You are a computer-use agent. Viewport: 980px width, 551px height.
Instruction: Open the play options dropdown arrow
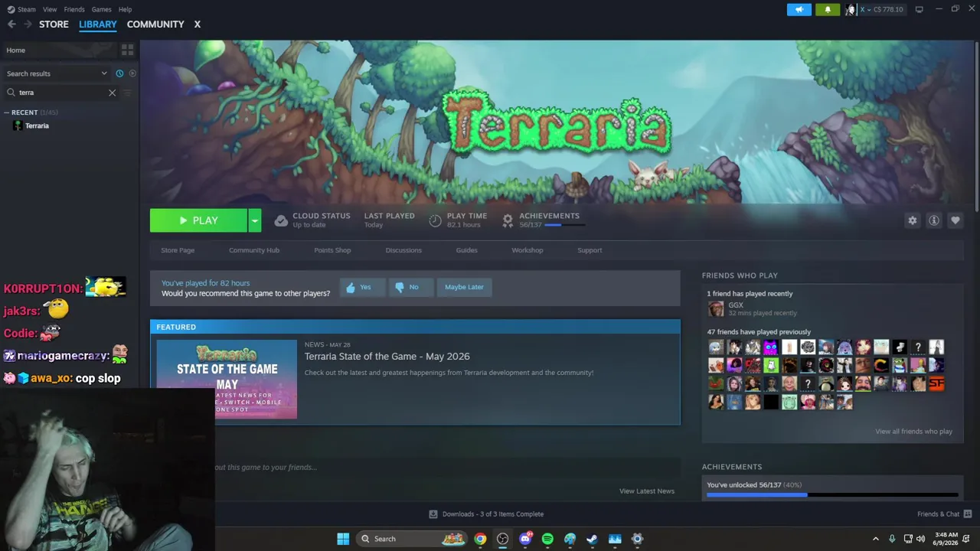(254, 220)
